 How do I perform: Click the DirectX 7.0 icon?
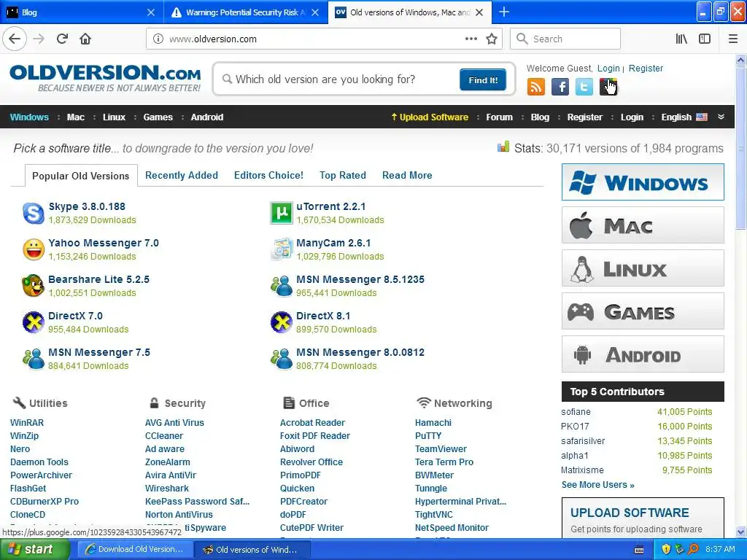click(34, 322)
